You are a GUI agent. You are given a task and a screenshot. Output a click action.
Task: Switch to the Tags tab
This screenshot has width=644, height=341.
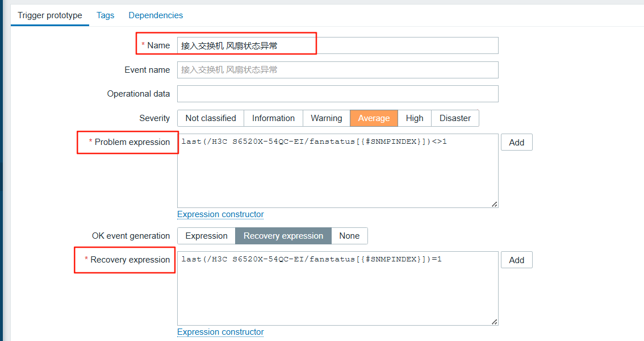pos(105,15)
